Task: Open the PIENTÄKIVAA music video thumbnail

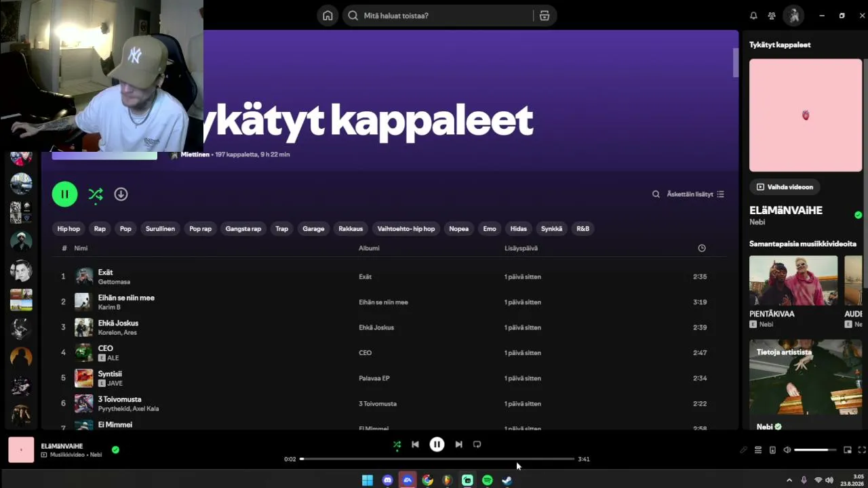Action: tap(793, 281)
